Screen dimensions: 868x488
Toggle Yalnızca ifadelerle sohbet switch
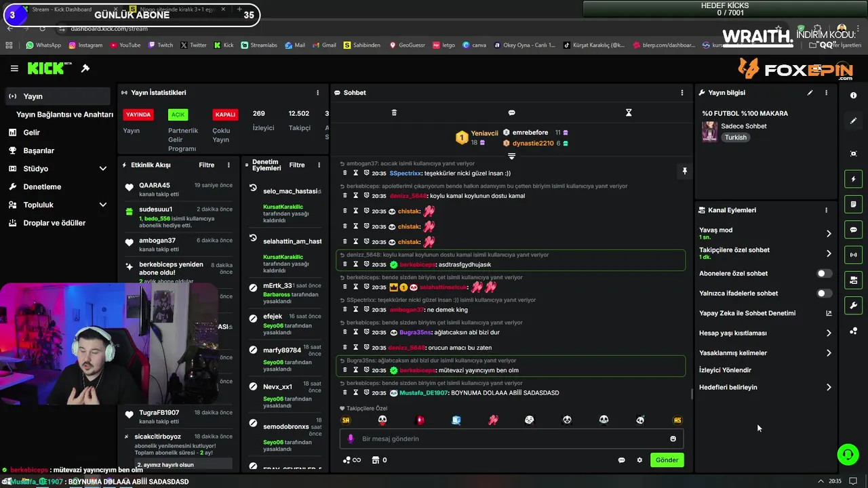pyautogui.click(x=824, y=293)
